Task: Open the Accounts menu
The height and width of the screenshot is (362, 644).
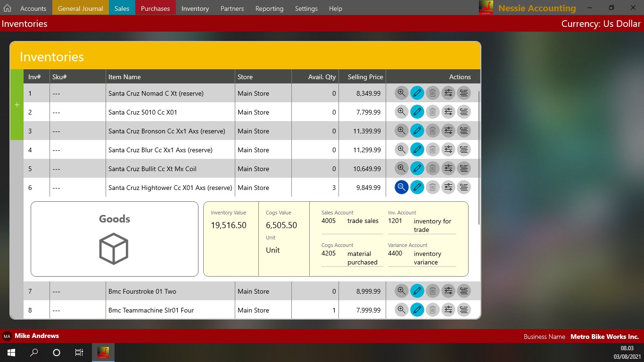Action: (33, 8)
